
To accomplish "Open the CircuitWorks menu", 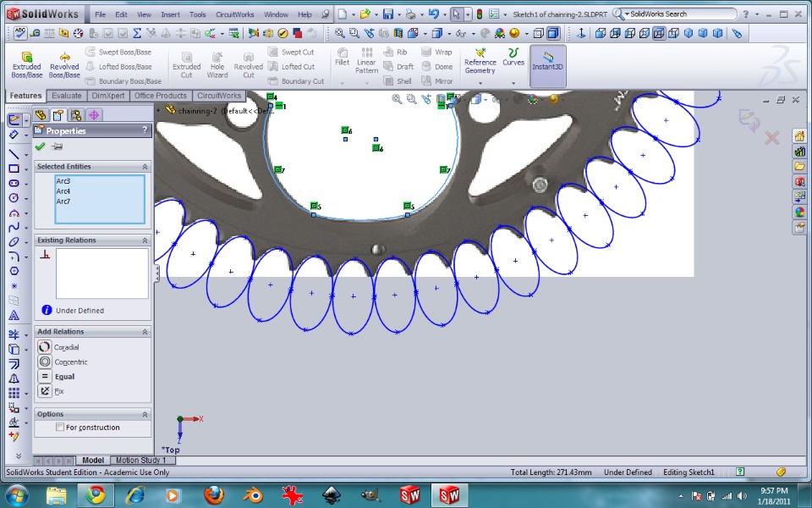I will (234, 14).
